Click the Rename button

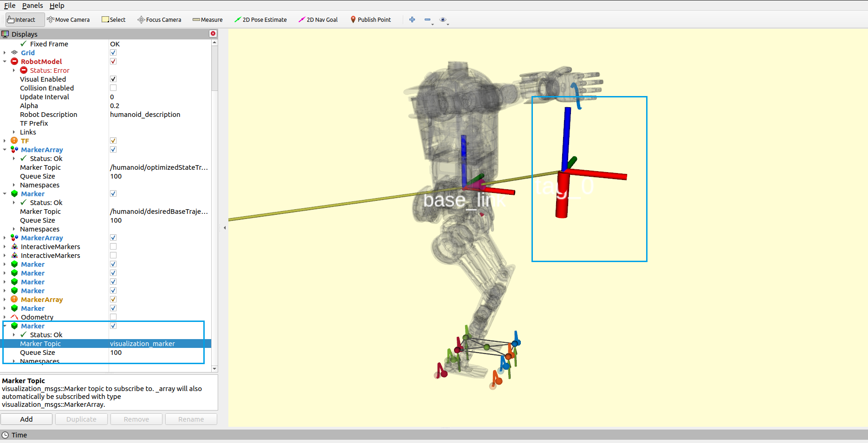click(191, 419)
